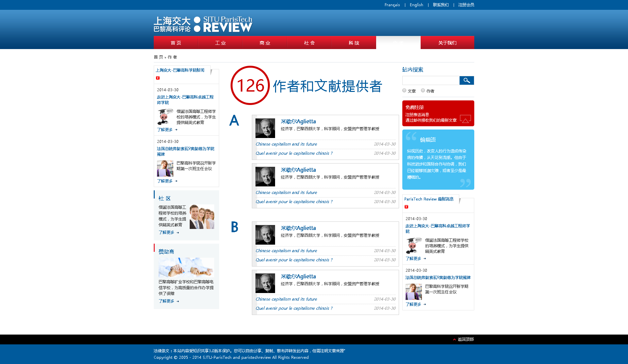This screenshot has width=628, height=364.
Task: Click the magnifier search button
Action: (466, 80)
